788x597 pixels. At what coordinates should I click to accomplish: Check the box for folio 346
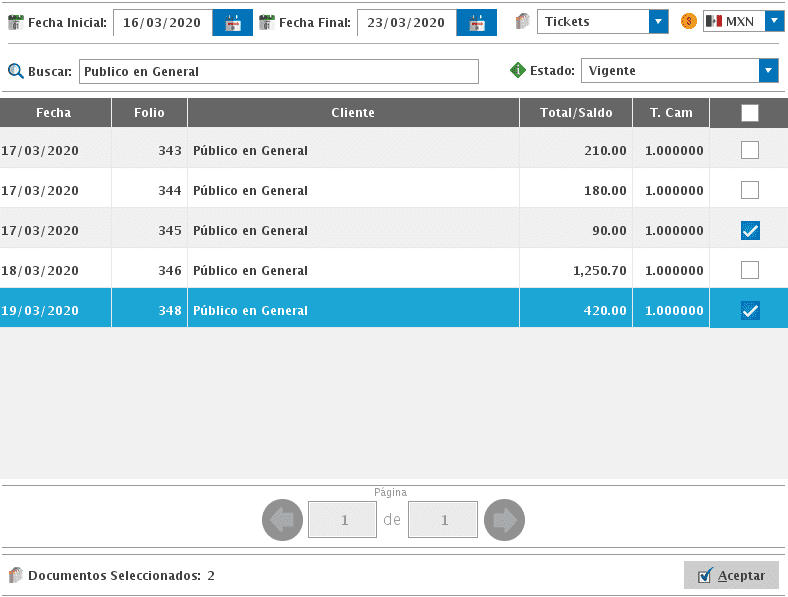[x=749, y=270]
